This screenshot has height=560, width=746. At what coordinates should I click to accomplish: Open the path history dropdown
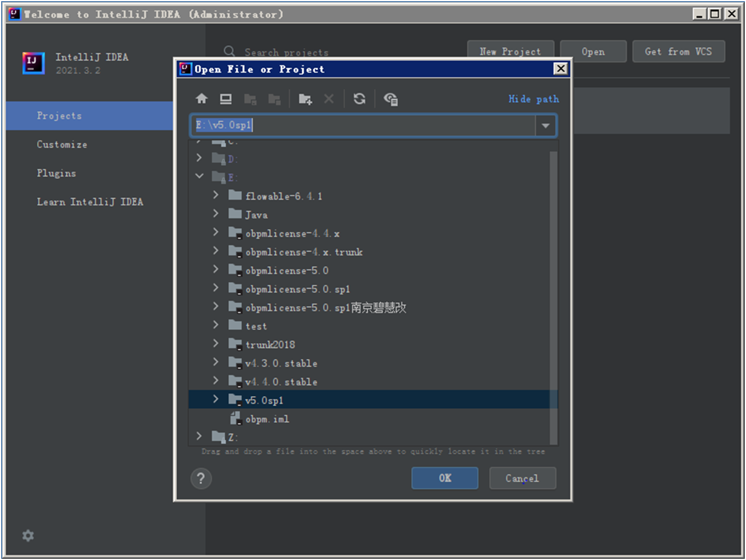tap(546, 126)
